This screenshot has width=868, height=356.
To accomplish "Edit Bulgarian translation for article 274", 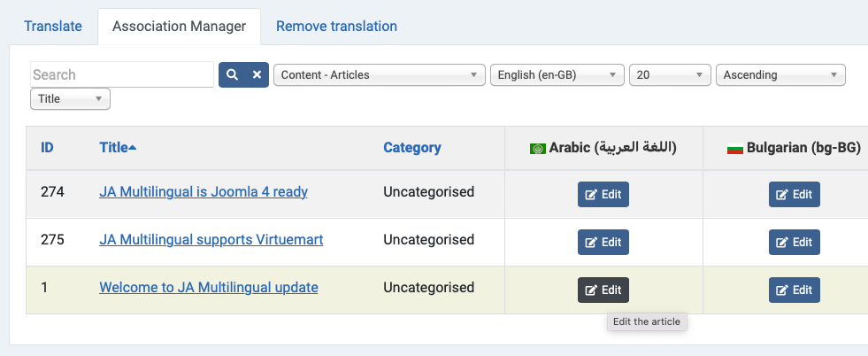I will coord(795,194).
